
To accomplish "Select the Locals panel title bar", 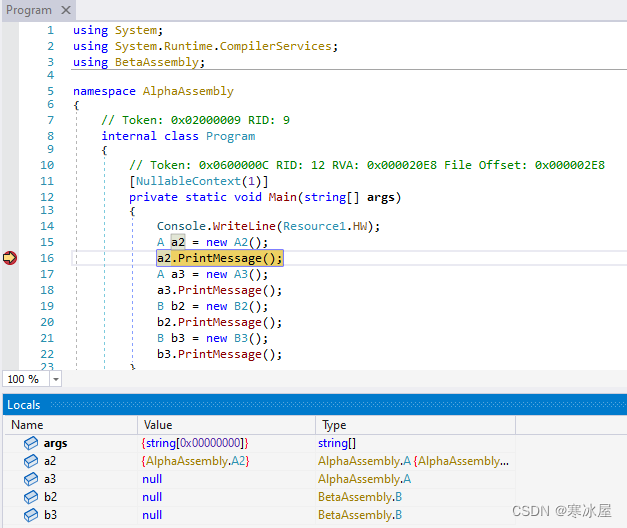I will pos(315,405).
